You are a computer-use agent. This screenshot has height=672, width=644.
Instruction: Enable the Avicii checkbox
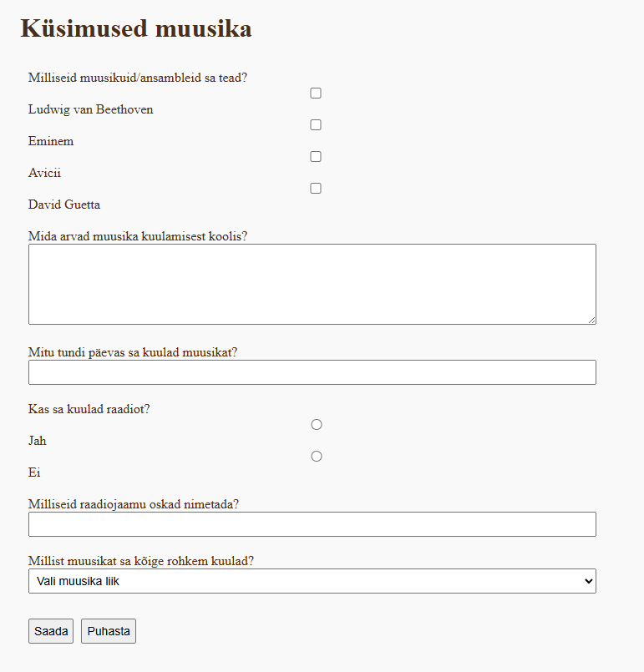pos(316,157)
